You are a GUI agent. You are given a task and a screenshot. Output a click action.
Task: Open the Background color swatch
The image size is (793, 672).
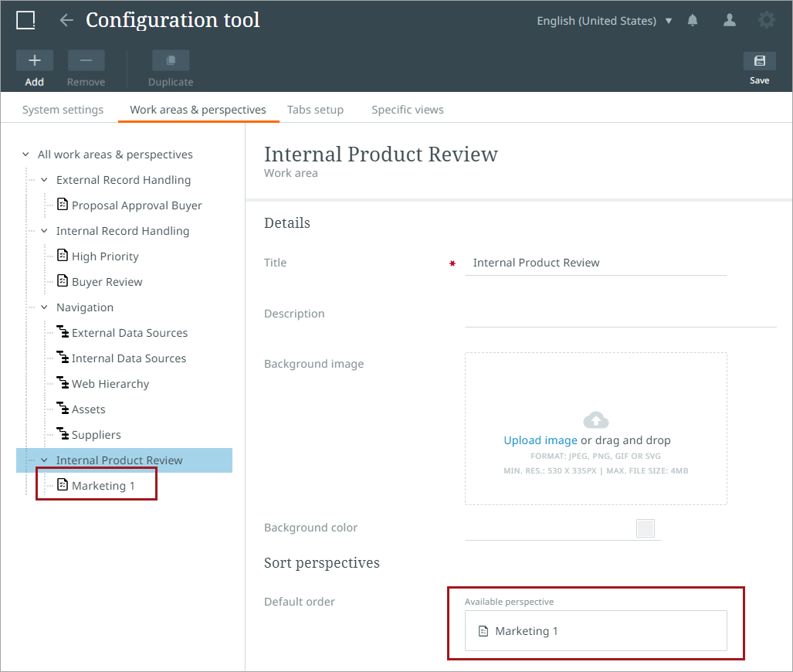[x=646, y=528]
